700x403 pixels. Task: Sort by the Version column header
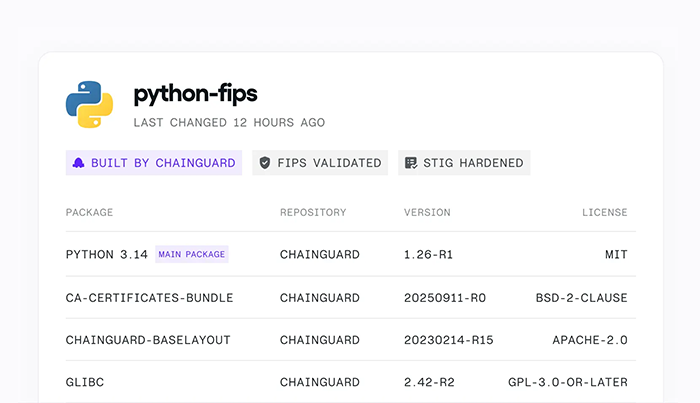tap(427, 212)
